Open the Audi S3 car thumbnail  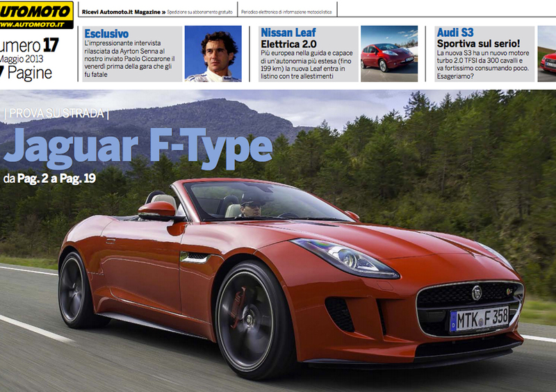click(x=547, y=54)
